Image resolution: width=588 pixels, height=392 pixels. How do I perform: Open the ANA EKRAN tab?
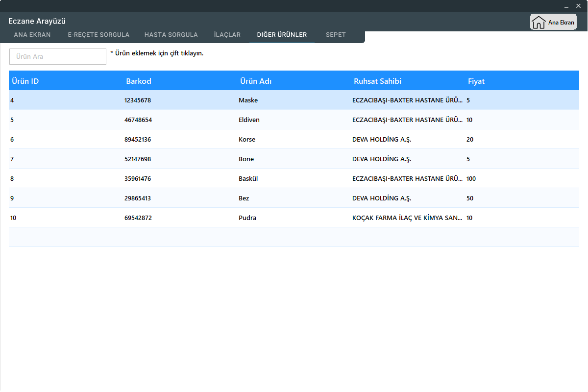coord(32,35)
